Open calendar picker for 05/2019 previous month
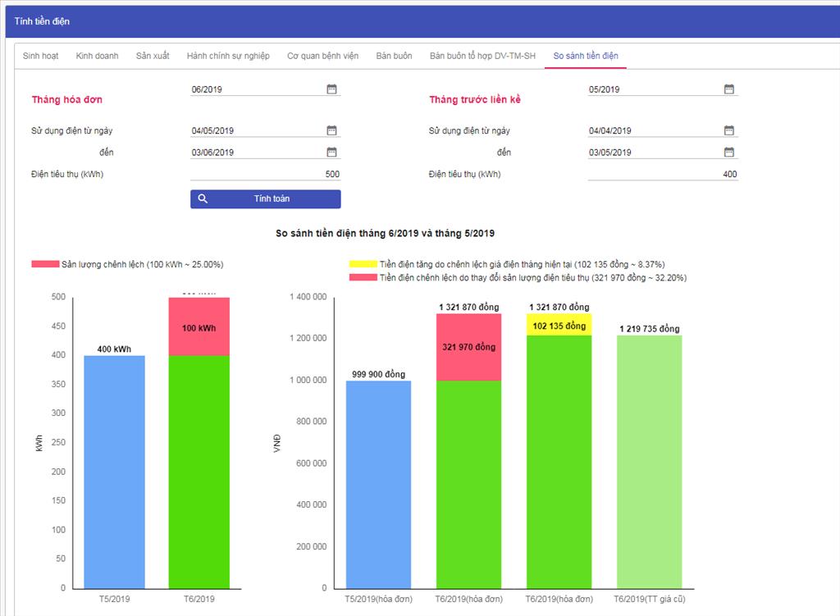The height and width of the screenshot is (616, 840). pyautogui.click(x=728, y=89)
